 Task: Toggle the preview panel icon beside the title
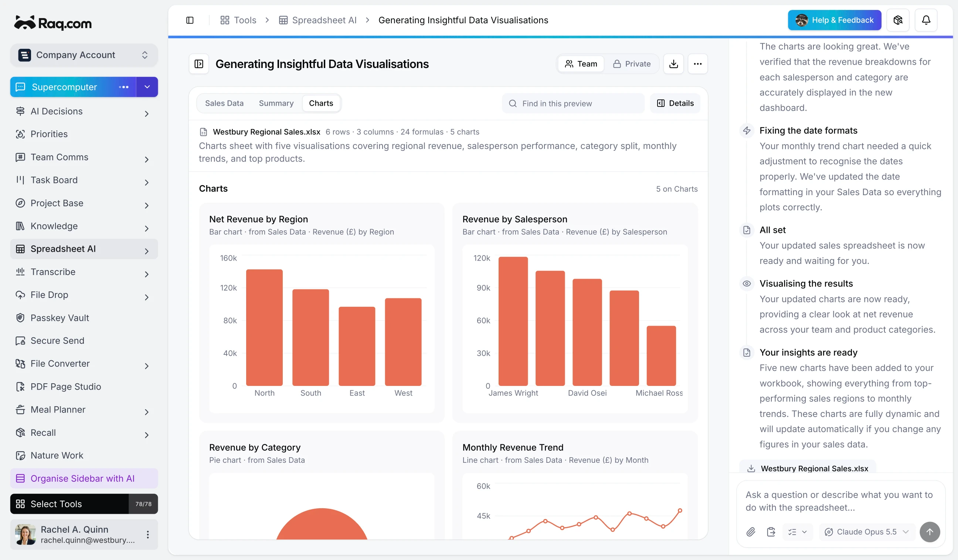click(x=199, y=64)
